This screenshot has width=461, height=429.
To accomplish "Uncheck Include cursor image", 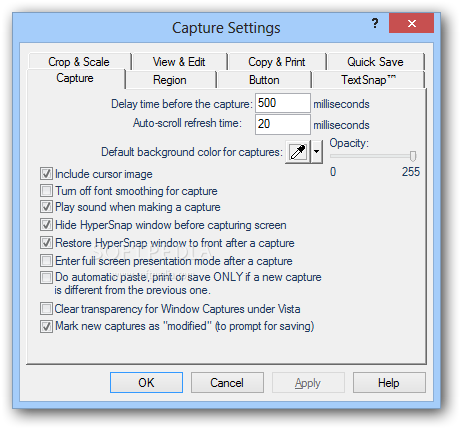I will [46, 174].
